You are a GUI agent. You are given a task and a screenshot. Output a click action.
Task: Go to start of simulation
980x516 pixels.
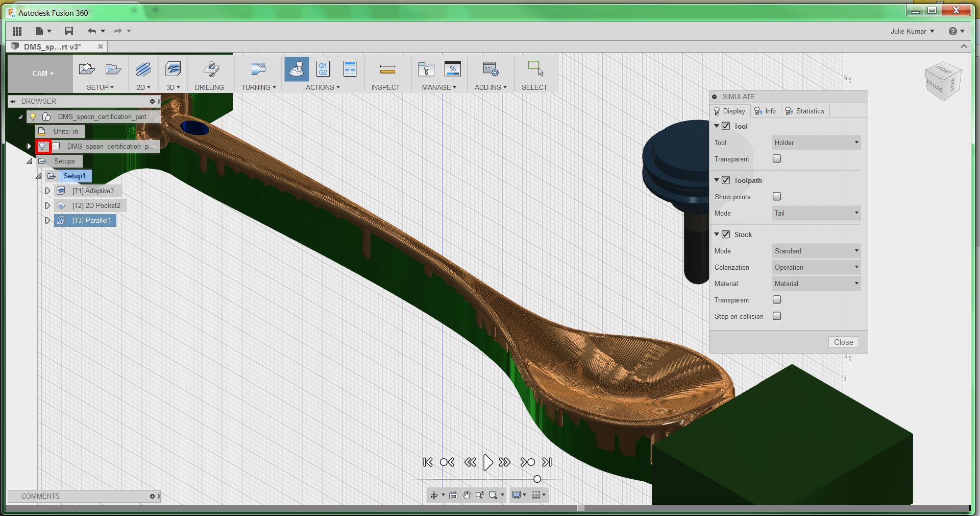point(428,462)
